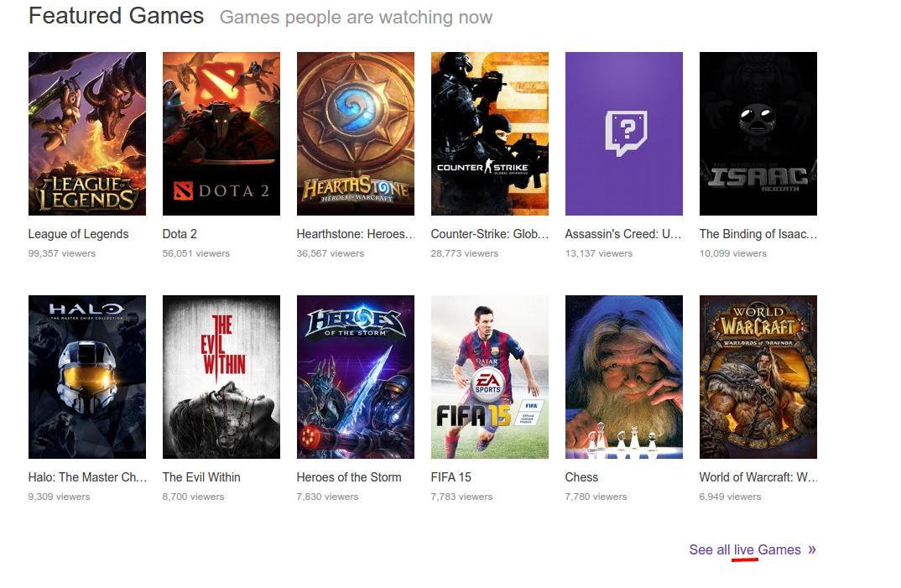Click the Chess title link
901x588 pixels.
[581, 477]
